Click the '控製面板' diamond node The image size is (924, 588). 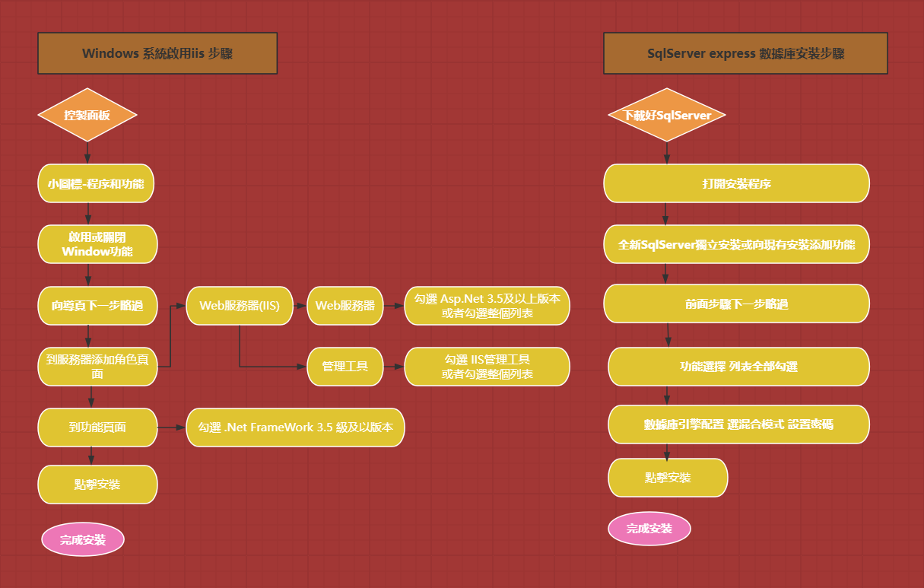point(87,115)
